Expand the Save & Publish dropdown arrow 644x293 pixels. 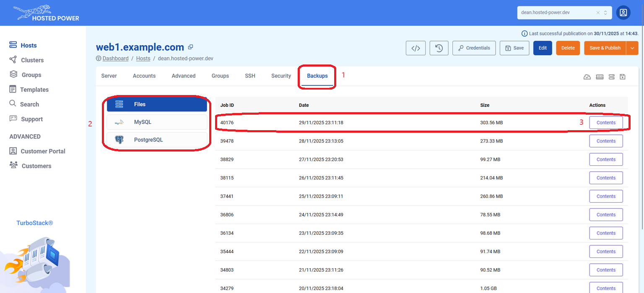[x=632, y=48]
